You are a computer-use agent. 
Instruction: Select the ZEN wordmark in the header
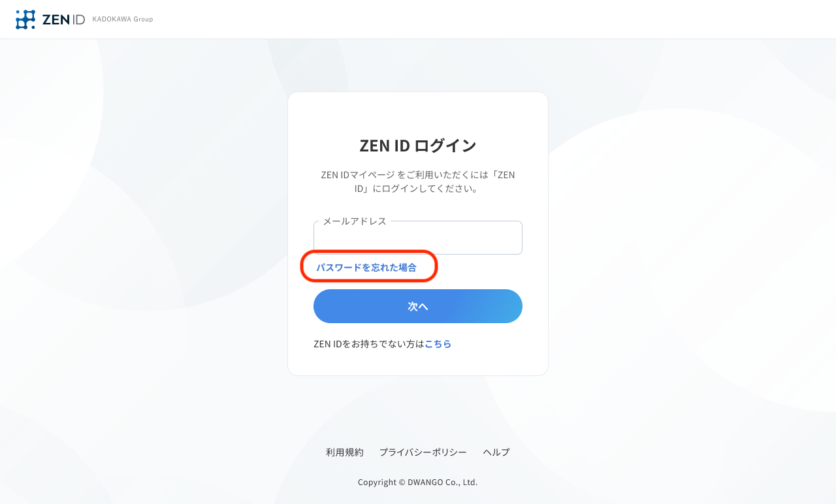54,19
